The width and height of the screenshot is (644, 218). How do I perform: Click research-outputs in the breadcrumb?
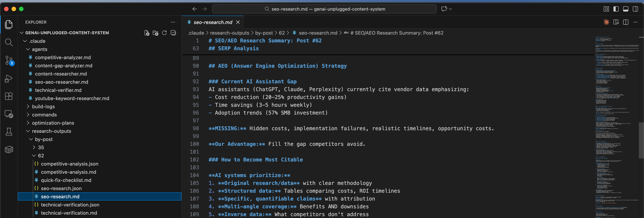(229, 33)
